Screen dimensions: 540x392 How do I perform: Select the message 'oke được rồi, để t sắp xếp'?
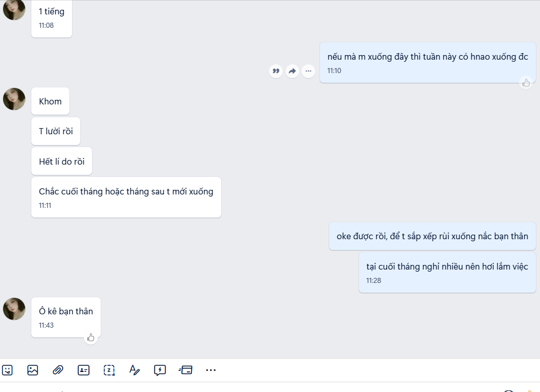click(432, 236)
